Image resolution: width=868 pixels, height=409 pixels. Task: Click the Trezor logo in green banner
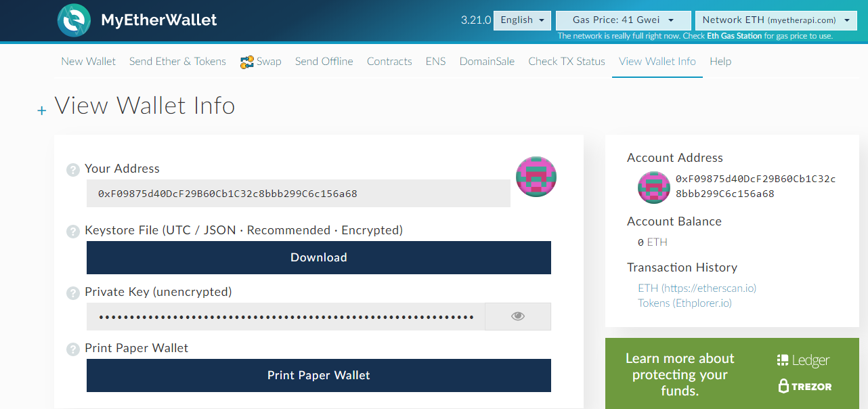click(x=804, y=387)
